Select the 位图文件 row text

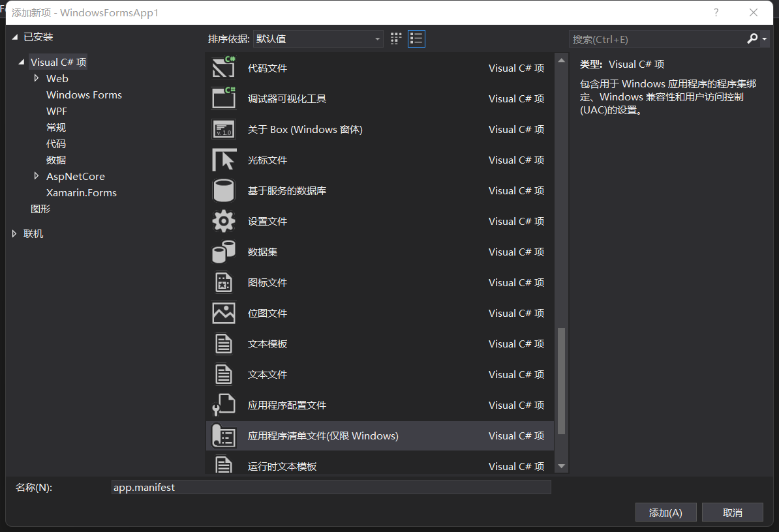coord(267,313)
